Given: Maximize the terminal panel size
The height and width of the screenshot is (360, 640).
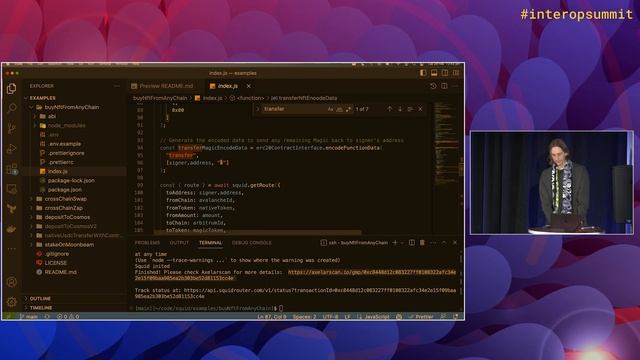Looking at the screenshot, I should pos(444,242).
